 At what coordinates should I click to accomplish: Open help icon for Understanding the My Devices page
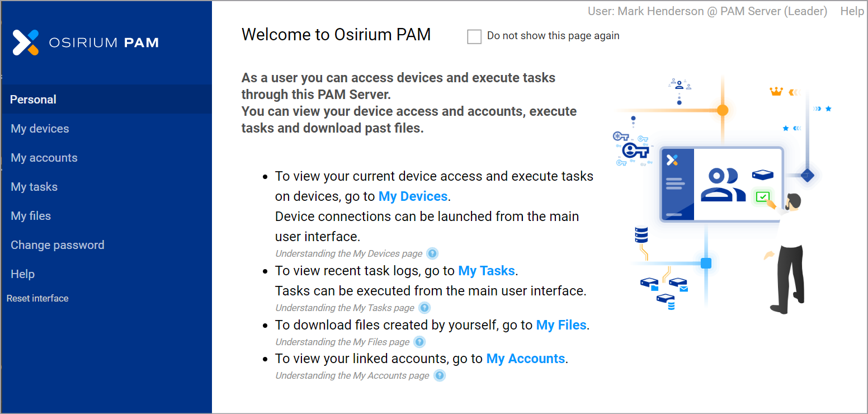(432, 253)
